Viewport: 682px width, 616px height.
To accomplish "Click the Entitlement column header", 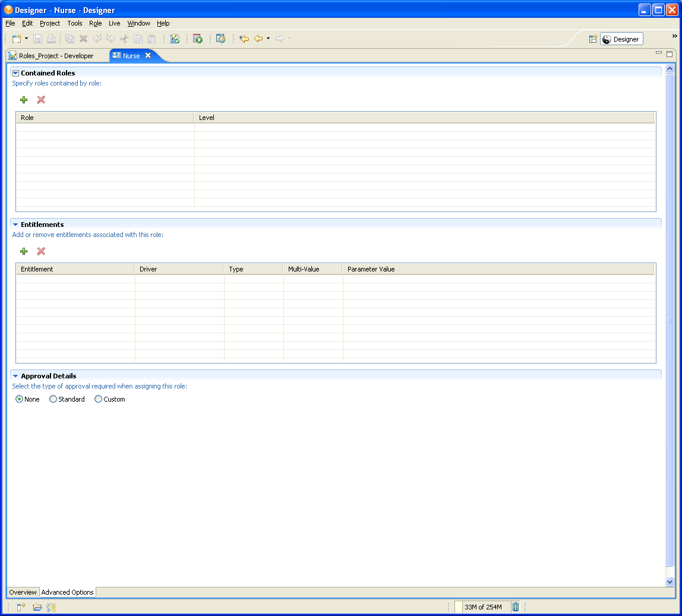I will (x=75, y=269).
